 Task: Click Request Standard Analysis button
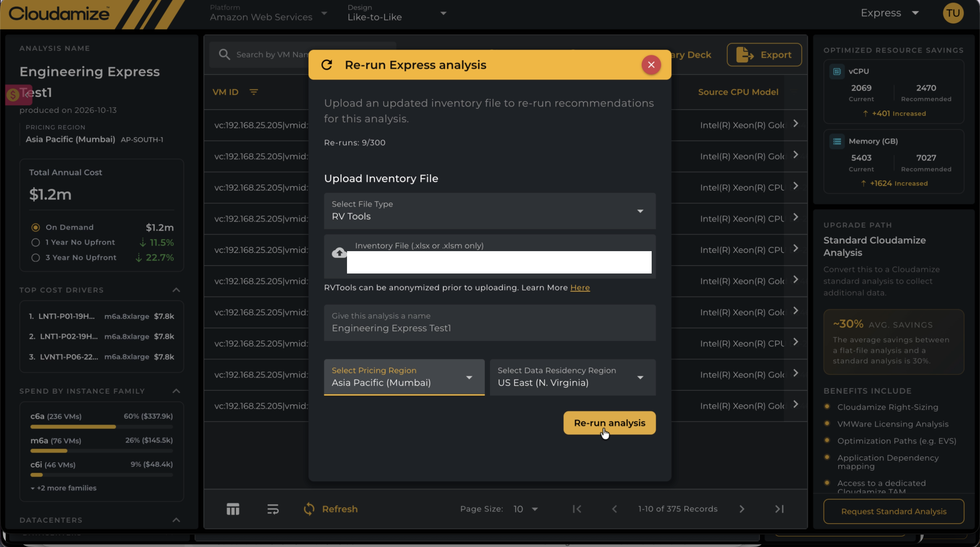click(894, 512)
